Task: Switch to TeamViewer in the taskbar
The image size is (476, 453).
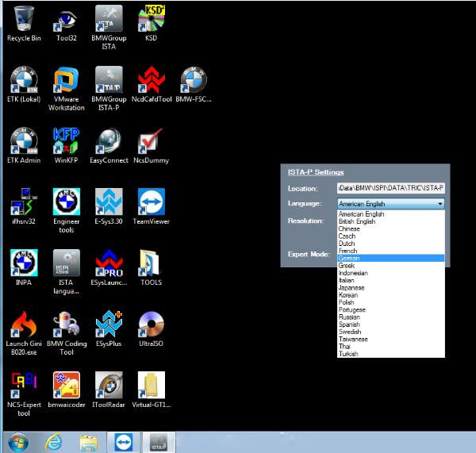Action: (x=123, y=443)
